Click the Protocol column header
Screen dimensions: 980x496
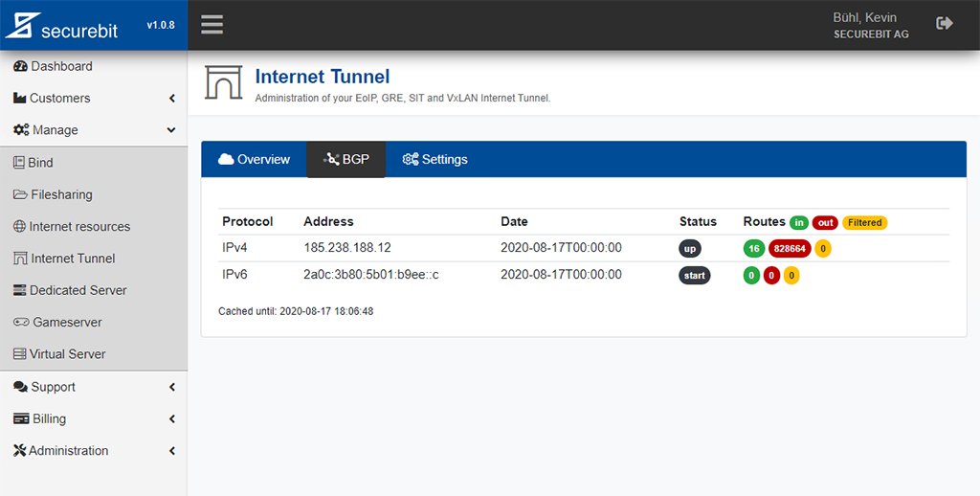coord(248,221)
